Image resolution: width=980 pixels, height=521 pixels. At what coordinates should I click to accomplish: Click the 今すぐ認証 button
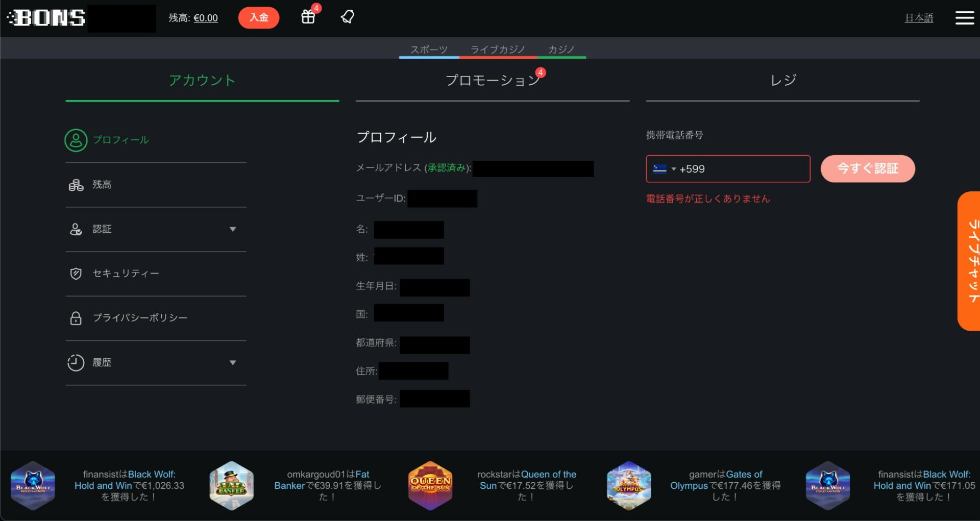point(868,169)
